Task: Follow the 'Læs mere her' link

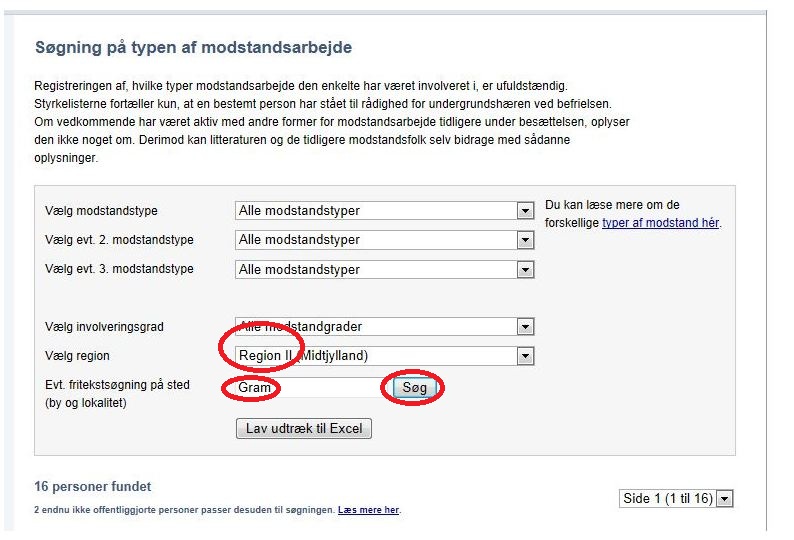Action: [x=368, y=510]
